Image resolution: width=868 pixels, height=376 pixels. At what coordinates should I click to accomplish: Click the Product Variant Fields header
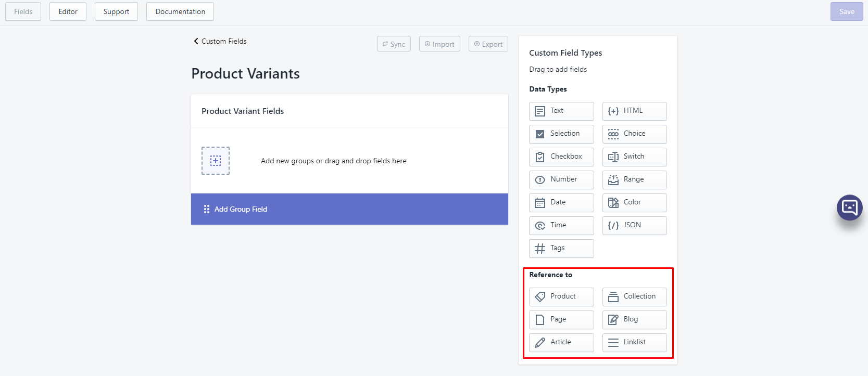(243, 111)
